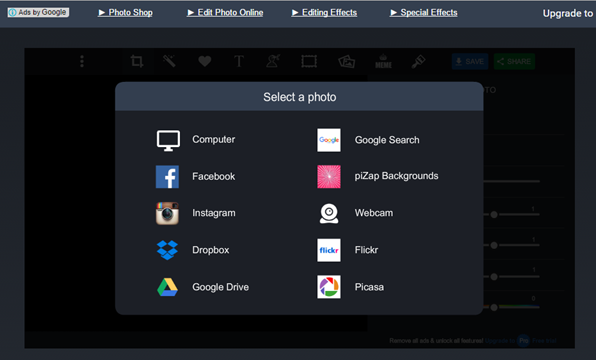Click the Upgrade to Pro footer link

pos(507,341)
